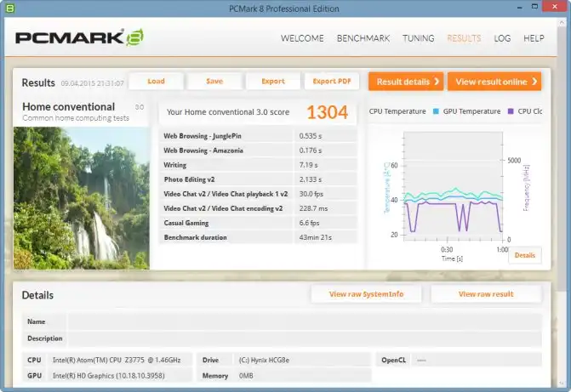Click View raw SystemInfo
Screen dimensions: 571x392
click(x=366, y=294)
